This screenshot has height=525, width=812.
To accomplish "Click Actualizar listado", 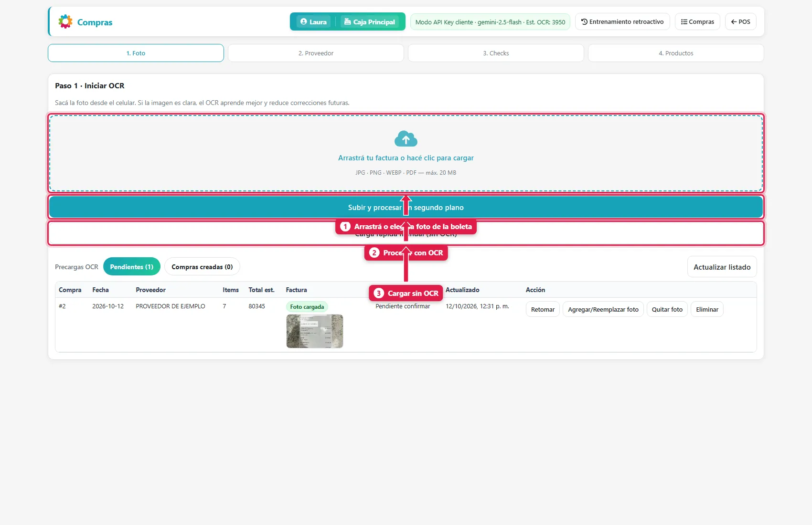I will (x=722, y=267).
